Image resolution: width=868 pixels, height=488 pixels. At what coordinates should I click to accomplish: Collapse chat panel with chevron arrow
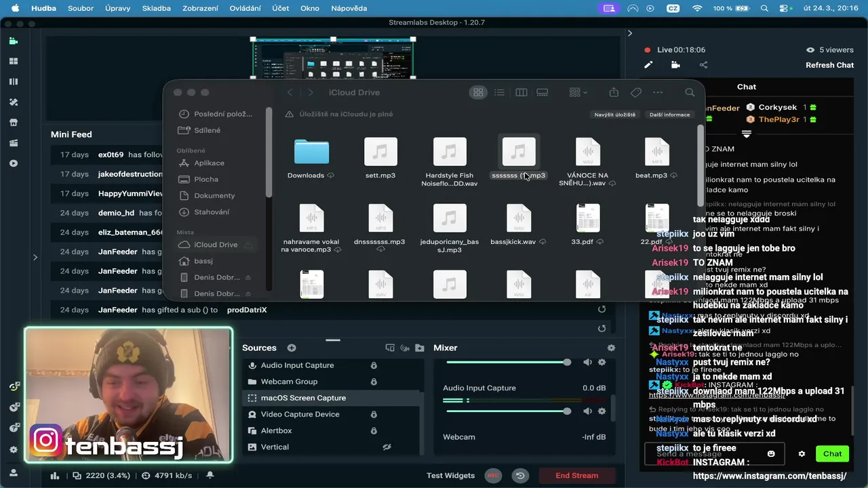click(629, 33)
